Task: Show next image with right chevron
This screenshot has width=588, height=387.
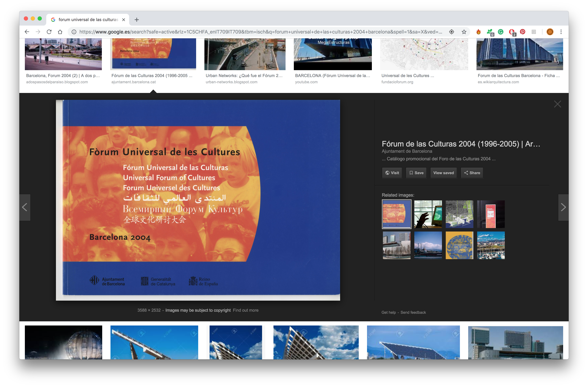Action: (563, 207)
